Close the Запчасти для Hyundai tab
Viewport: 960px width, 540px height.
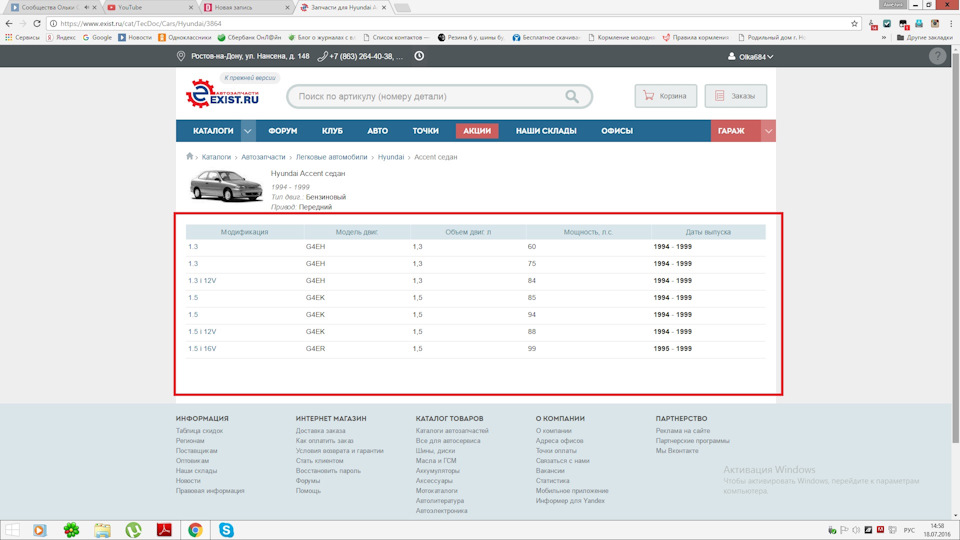tap(384, 7)
